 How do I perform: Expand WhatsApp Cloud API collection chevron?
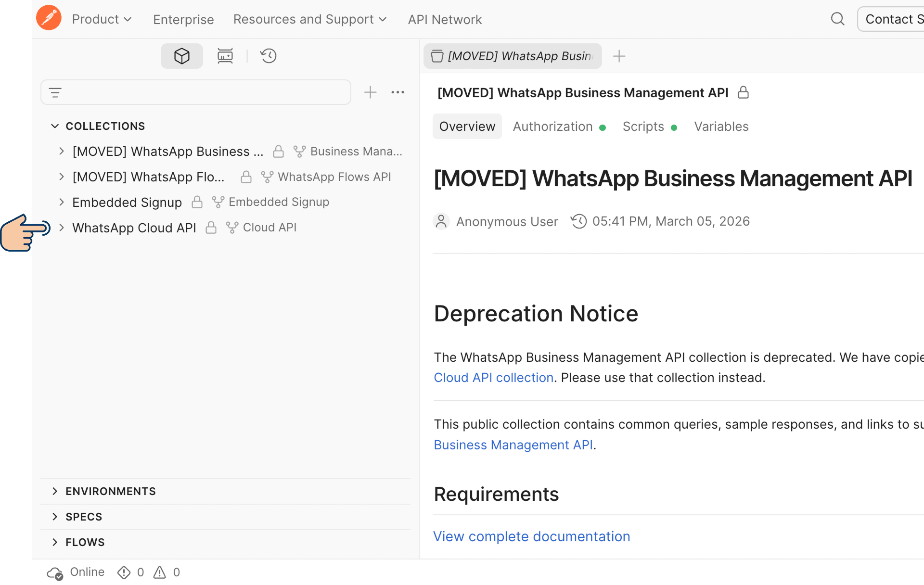tap(62, 228)
